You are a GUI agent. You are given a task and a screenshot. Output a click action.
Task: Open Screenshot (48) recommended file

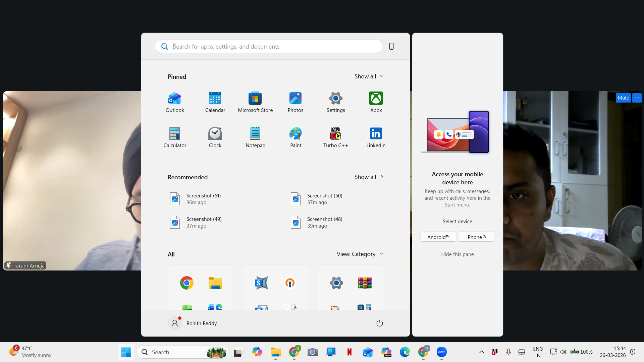[324, 222]
